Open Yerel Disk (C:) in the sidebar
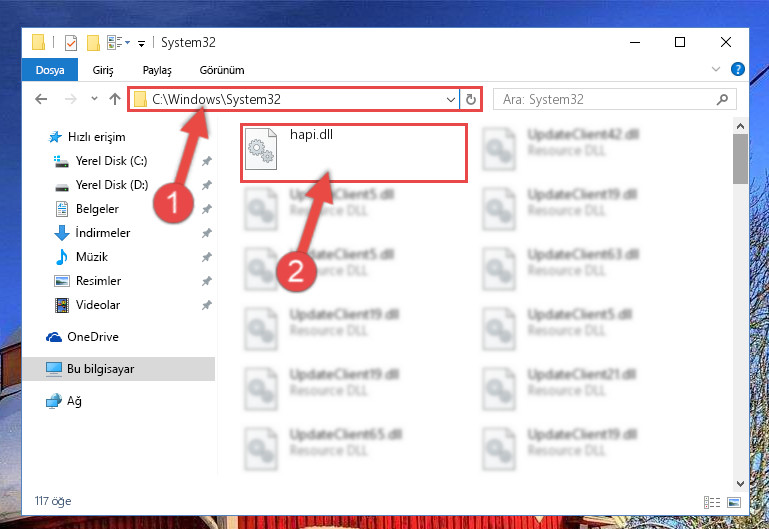Image resolution: width=769 pixels, height=529 pixels. 111,161
